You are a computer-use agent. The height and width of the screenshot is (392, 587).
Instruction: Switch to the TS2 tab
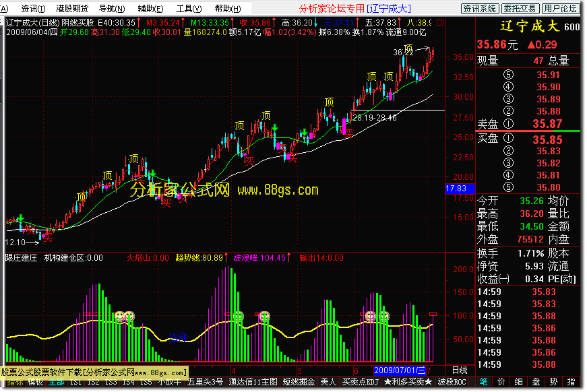93,382
